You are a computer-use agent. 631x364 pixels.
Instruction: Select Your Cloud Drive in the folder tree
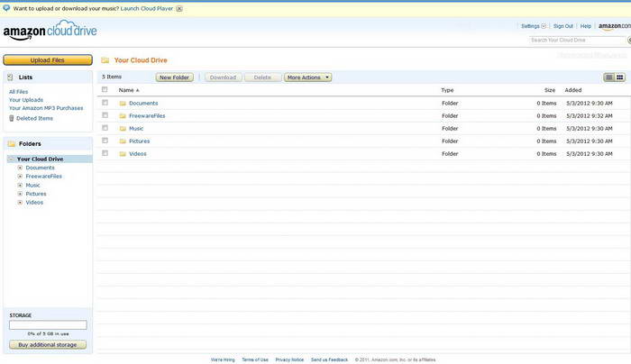40,159
